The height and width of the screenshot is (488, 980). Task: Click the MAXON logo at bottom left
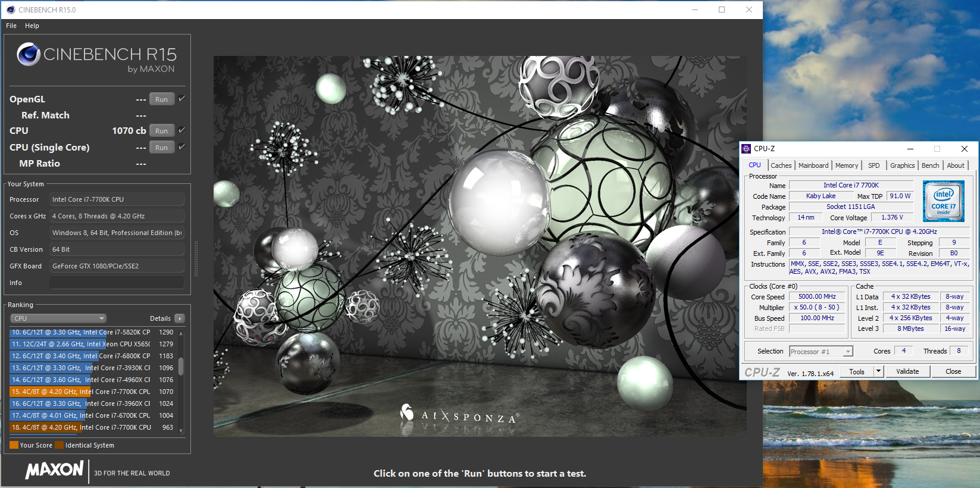coord(55,470)
